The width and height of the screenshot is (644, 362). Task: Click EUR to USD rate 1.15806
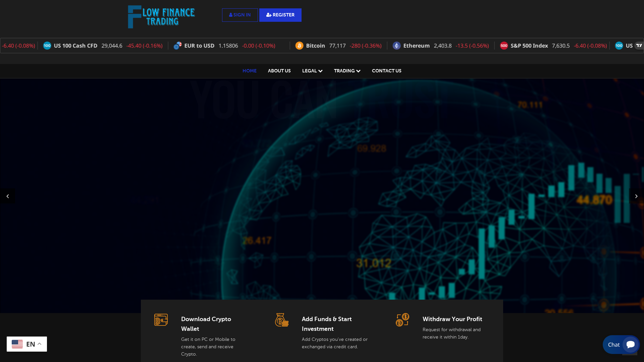pos(228,46)
